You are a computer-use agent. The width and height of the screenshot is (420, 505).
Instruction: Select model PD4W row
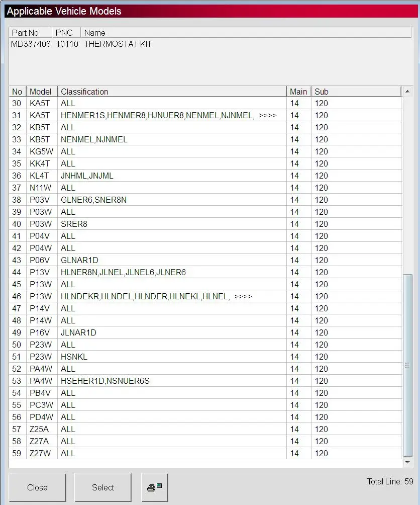(x=205, y=417)
